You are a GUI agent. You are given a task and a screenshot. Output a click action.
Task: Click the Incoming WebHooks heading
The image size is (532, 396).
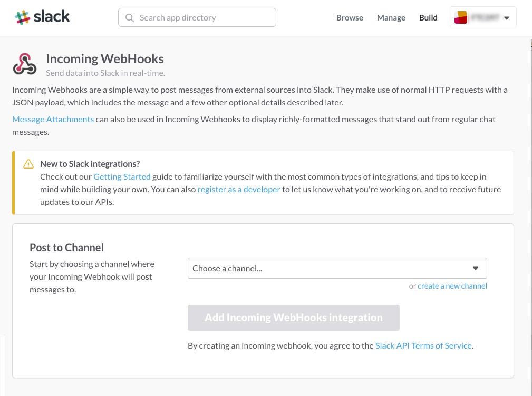pyautogui.click(x=105, y=58)
